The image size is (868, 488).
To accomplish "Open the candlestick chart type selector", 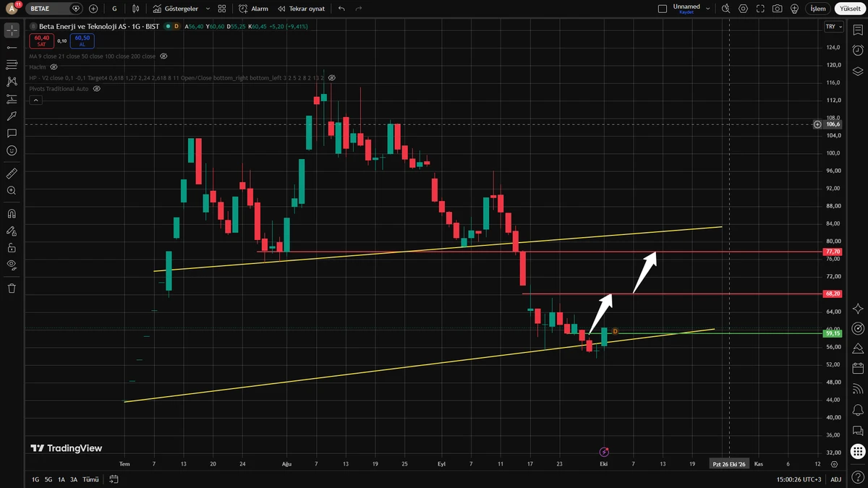I will (137, 9).
